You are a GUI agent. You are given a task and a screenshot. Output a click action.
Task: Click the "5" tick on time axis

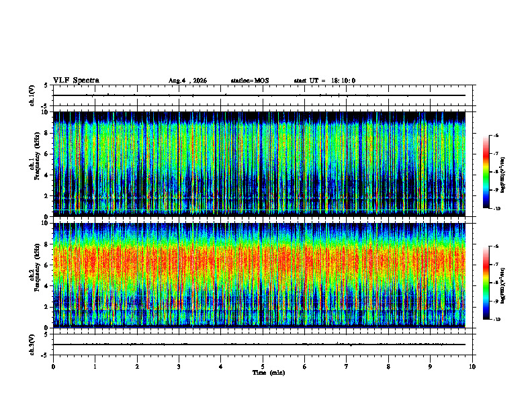[x=263, y=367]
